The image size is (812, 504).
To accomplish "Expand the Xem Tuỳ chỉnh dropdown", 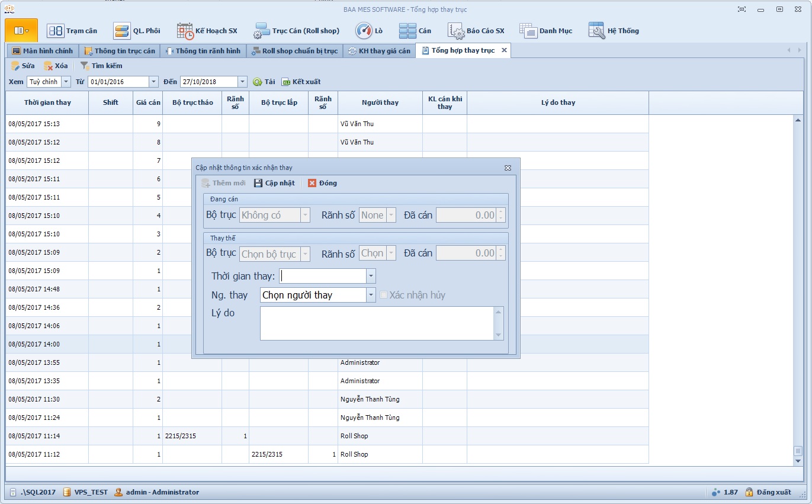I will (x=66, y=82).
